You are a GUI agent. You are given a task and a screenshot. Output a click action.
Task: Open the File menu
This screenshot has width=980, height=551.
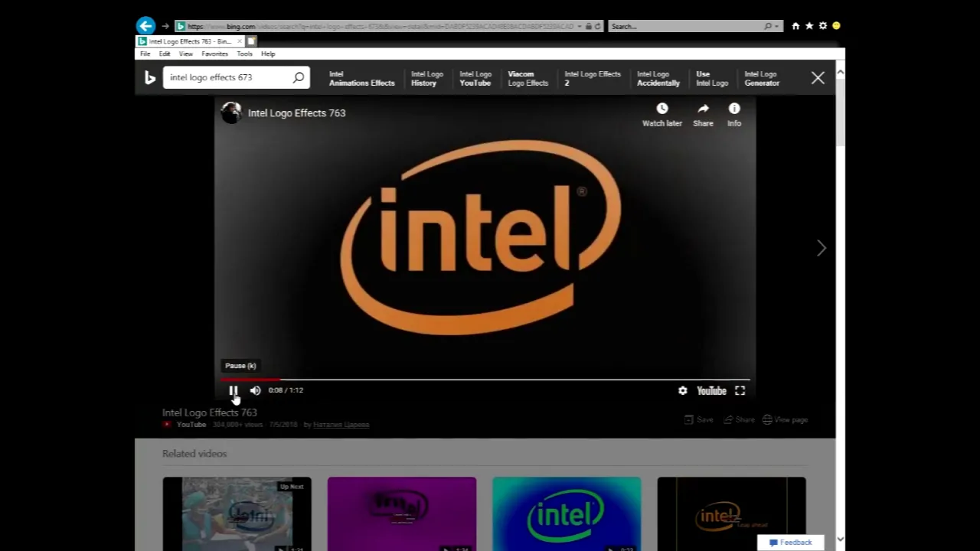(145, 54)
